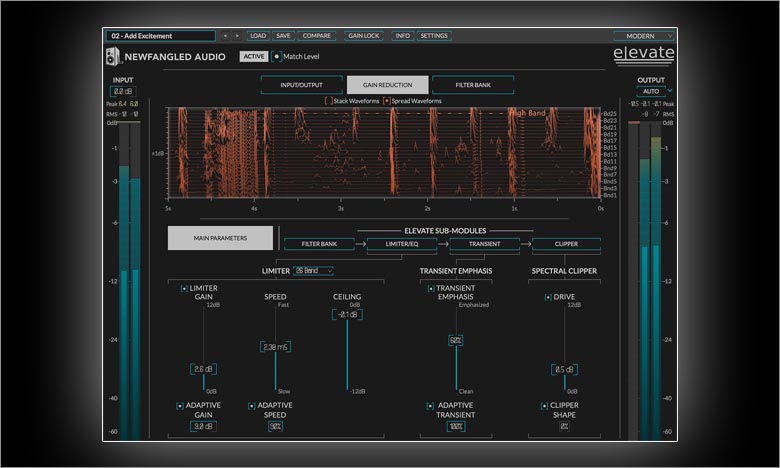Switch to the INPUT/OUTPUT display tab
Viewport: 780px width, 468px height.
point(301,85)
